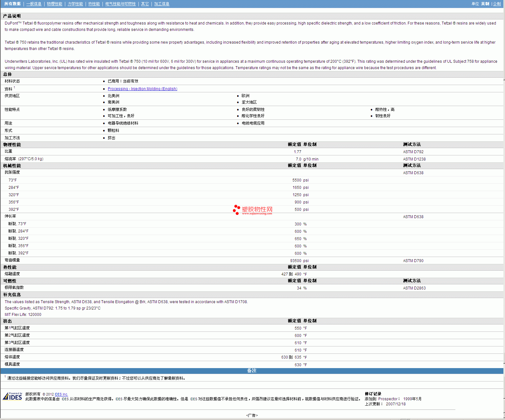Screen dimensions: 505x420
Task: Click the IDES Inc. copyright link
Action: [x=61, y=394]
